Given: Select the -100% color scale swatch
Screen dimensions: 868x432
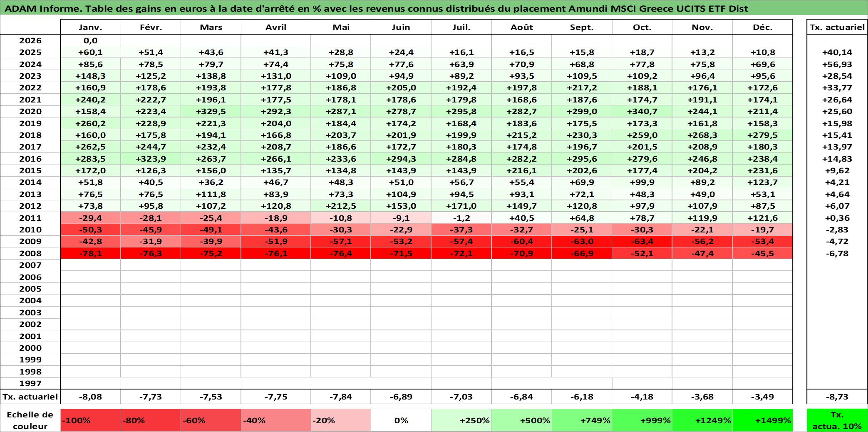Looking at the screenshot, I should (x=90, y=420).
